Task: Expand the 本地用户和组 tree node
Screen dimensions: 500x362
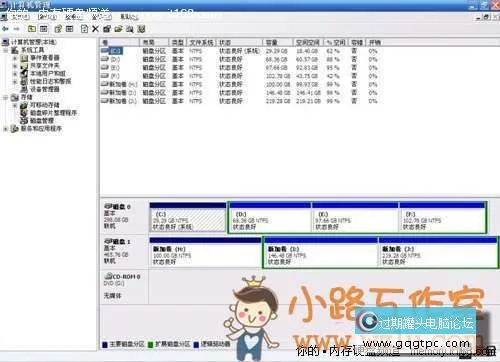Action: coord(15,73)
